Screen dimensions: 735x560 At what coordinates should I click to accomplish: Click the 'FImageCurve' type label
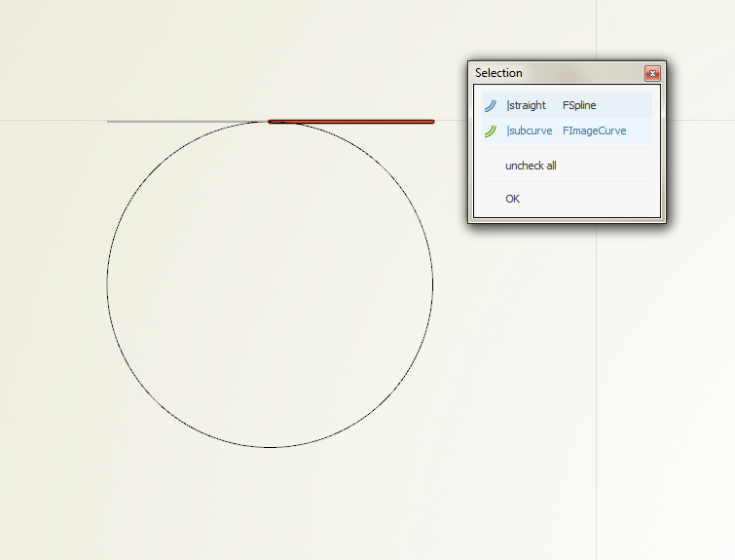595,131
